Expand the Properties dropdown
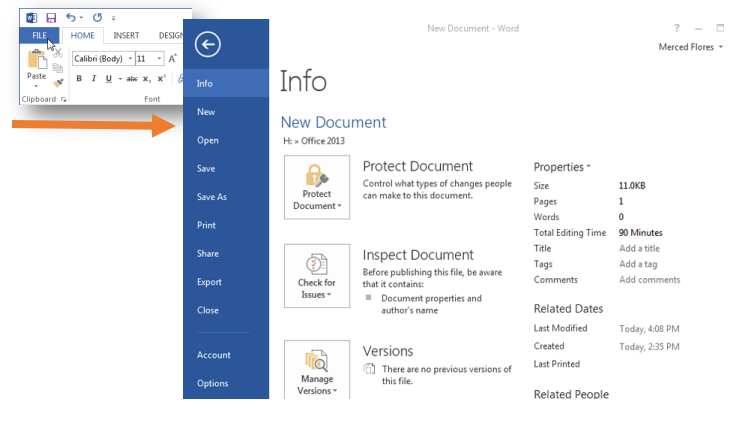This screenshot has height=432, width=735. (562, 167)
